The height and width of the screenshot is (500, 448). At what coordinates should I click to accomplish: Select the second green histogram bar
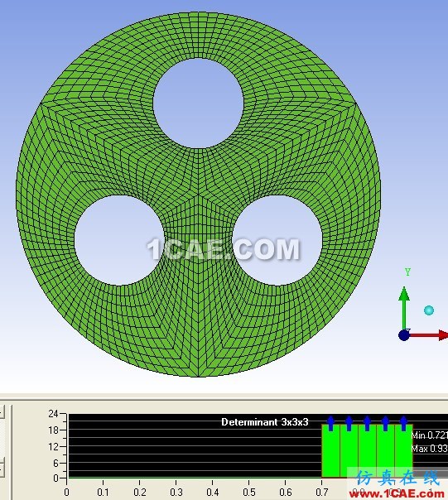pos(349,451)
